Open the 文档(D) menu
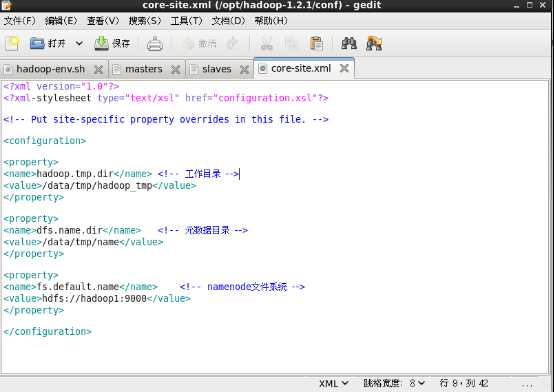 [228, 21]
